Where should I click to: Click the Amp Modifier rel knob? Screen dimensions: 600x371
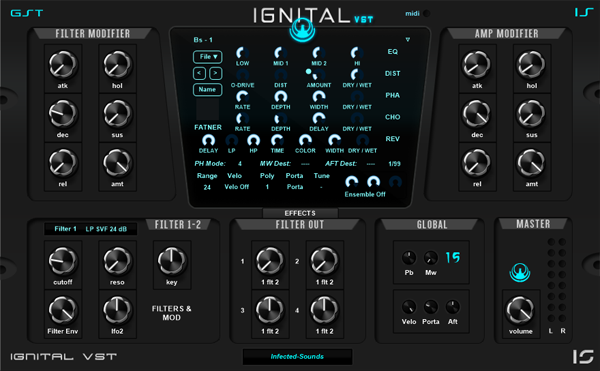point(477,163)
